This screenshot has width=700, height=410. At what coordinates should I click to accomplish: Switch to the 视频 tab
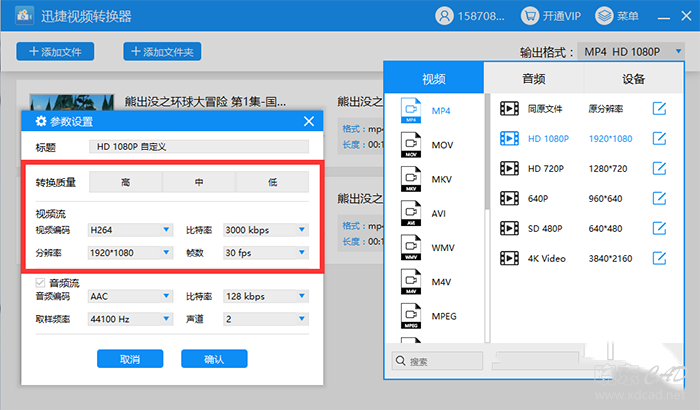434,79
